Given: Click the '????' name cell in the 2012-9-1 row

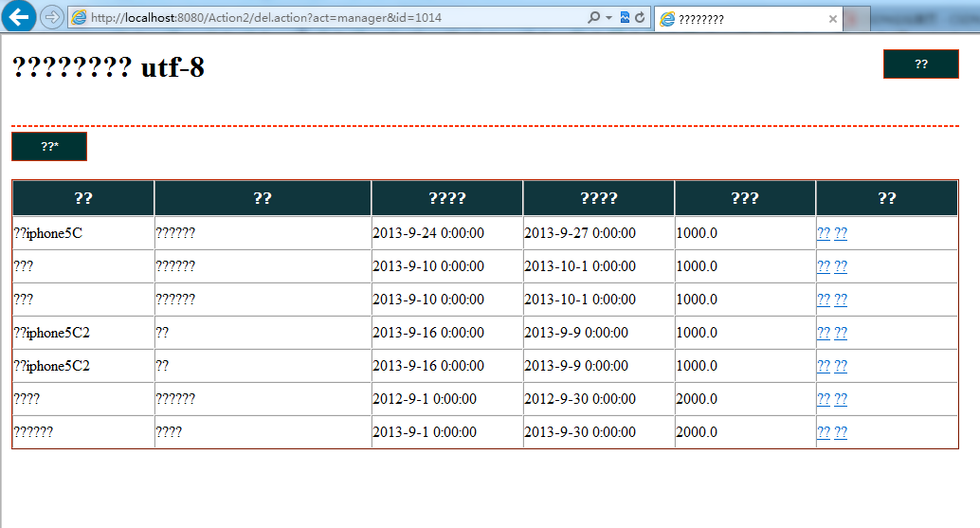Looking at the screenshot, I should [x=83, y=399].
